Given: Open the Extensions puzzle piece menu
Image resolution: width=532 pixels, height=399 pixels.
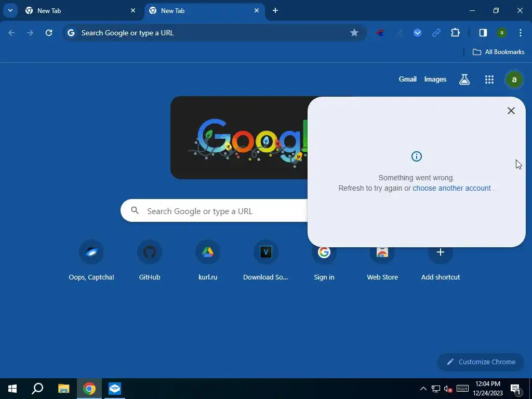Looking at the screenshot, I should (x=455, y=33).
